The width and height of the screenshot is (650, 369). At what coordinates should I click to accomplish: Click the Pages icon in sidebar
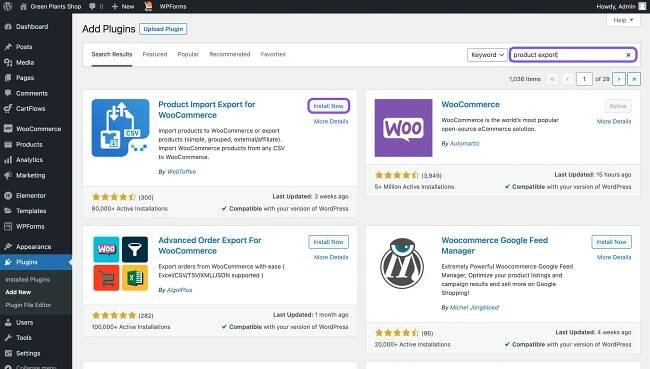coord(8,78)
